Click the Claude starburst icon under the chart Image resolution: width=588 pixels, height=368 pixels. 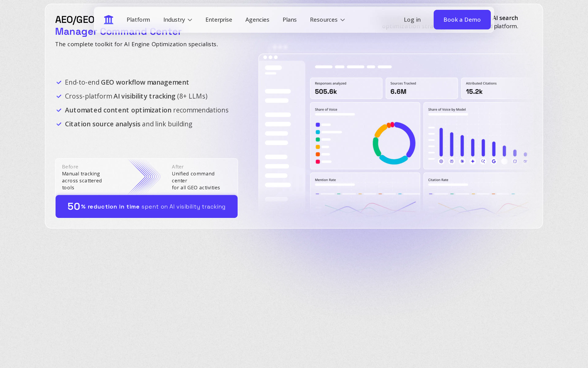[462, 161]
